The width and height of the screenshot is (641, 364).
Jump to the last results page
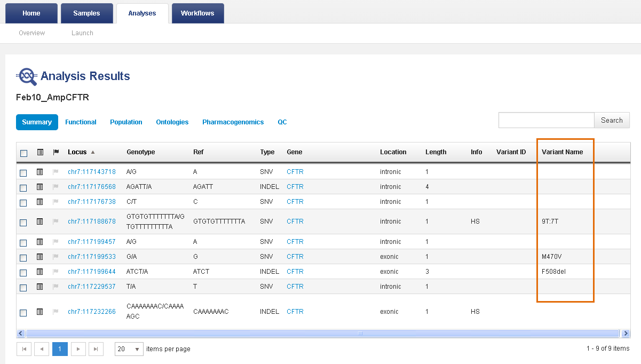pyautogui.click(x=96, y=349)
